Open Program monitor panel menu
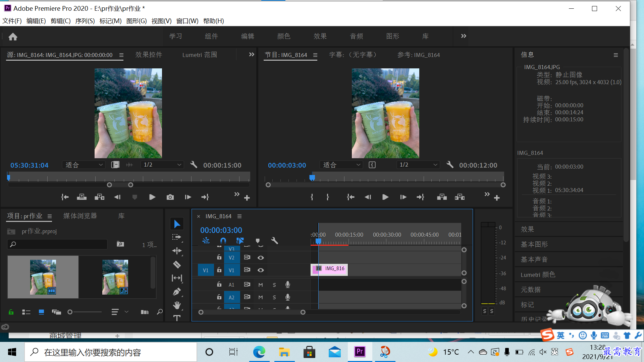Screen dimensions: 644x362 coord(315,55)
